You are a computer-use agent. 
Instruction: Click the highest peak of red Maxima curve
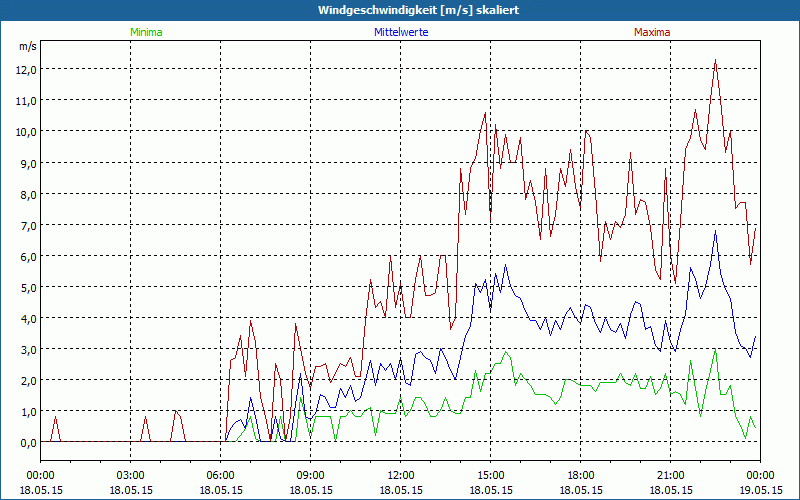tap(715, 60)
